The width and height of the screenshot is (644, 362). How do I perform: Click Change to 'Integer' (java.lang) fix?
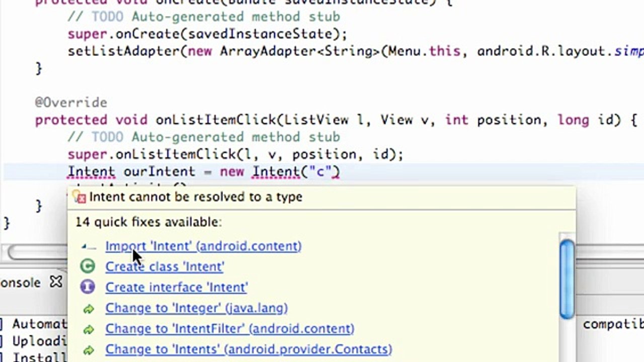pyautogui.click(x=196, y=308)
